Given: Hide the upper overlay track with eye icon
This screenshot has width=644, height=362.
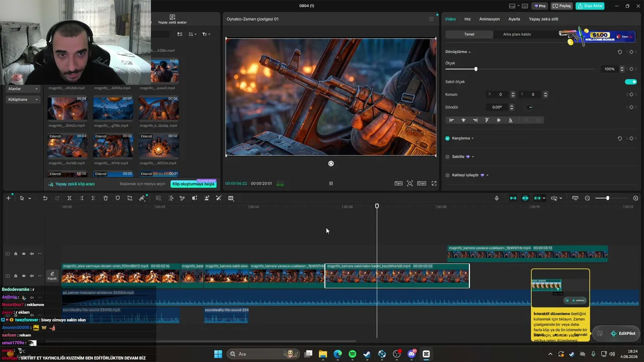Looking at the screenshot, I should click(x=24, y=254).
